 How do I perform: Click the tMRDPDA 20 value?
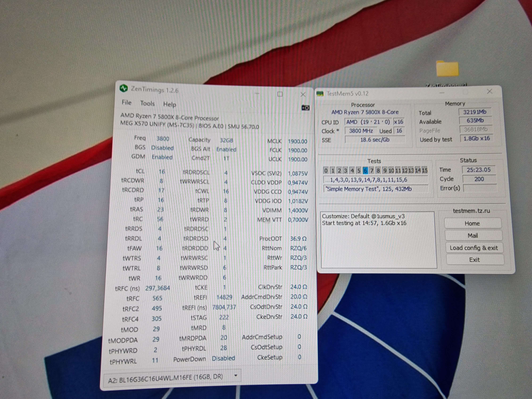tap(224, 338)
